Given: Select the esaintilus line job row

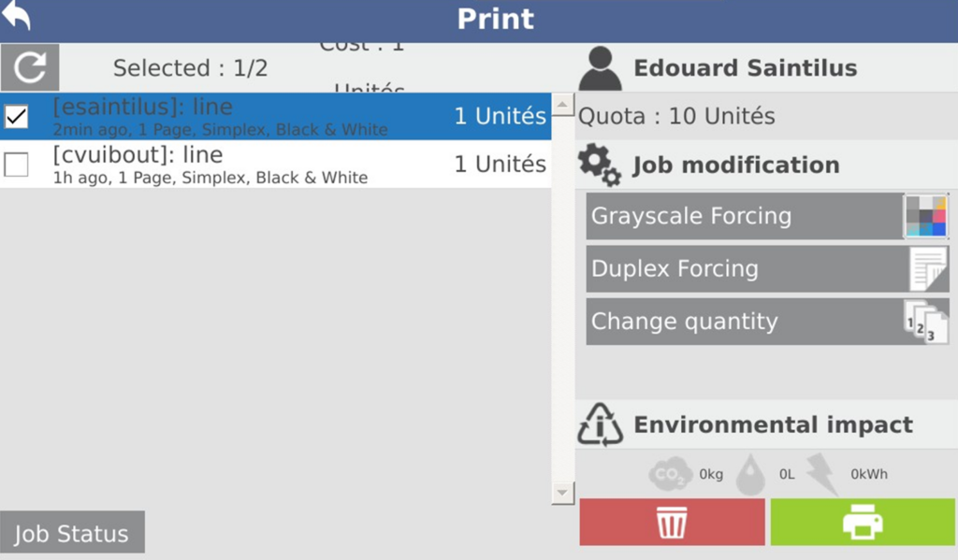Looking at the screenshot, I should click(281, 116).
